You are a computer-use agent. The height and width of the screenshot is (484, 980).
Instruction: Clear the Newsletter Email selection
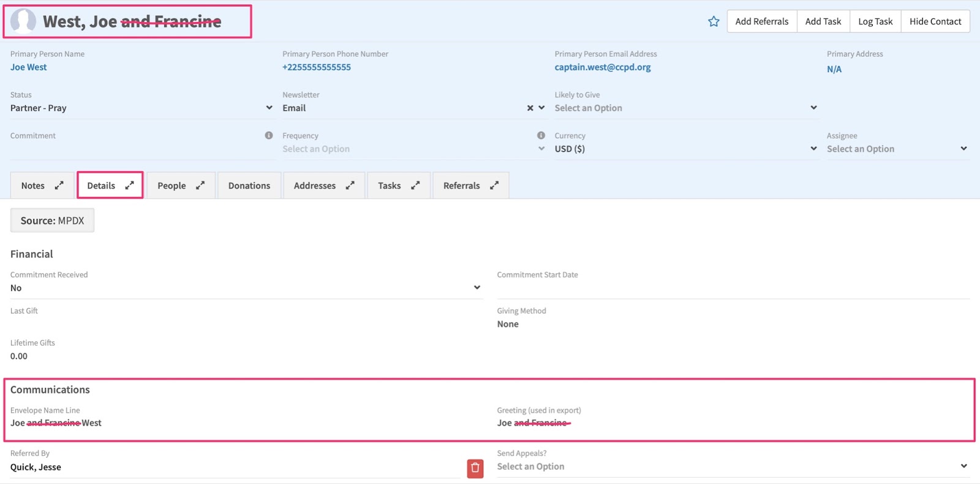(530, 108)
